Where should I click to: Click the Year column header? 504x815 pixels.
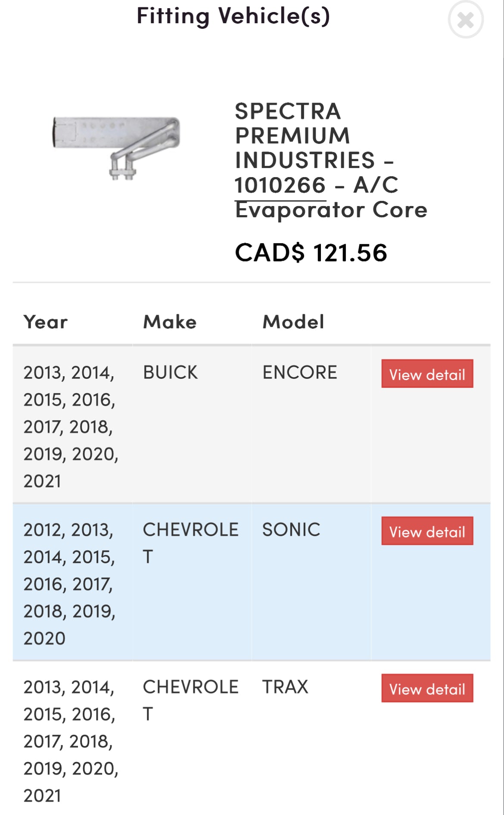coord(45,322)
